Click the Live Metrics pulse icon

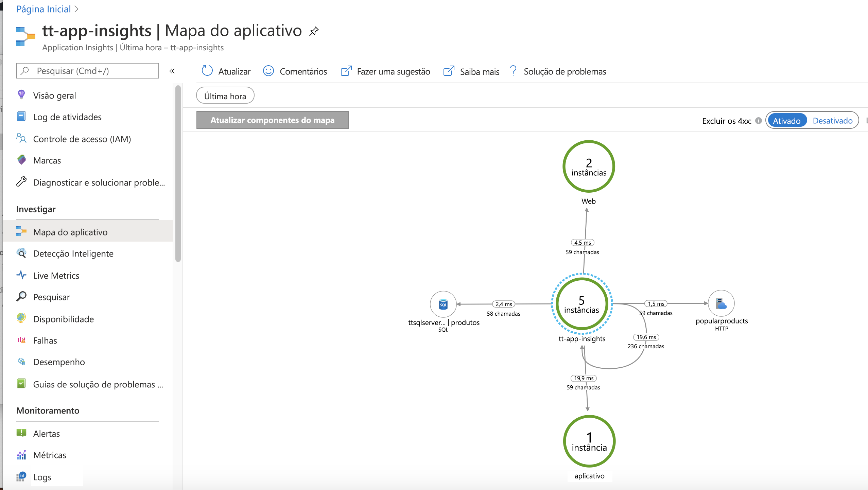click(x=21, y=275)
